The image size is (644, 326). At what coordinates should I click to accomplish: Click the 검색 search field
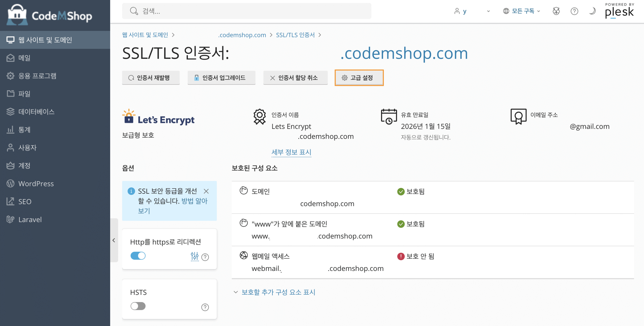247,11
